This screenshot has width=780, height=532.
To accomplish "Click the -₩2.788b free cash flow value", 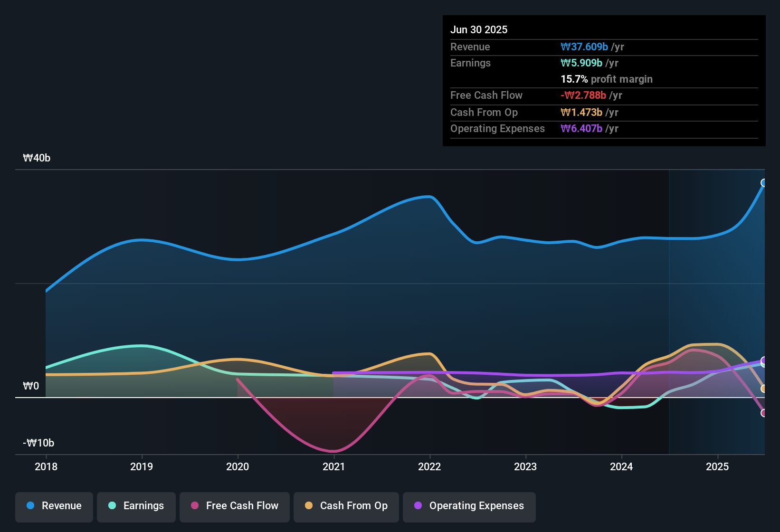I will 583,95.
